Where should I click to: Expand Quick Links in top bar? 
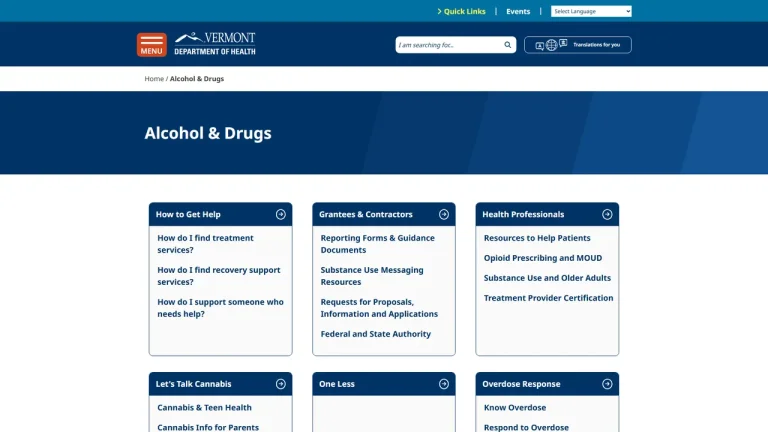(x=461, y=11)
